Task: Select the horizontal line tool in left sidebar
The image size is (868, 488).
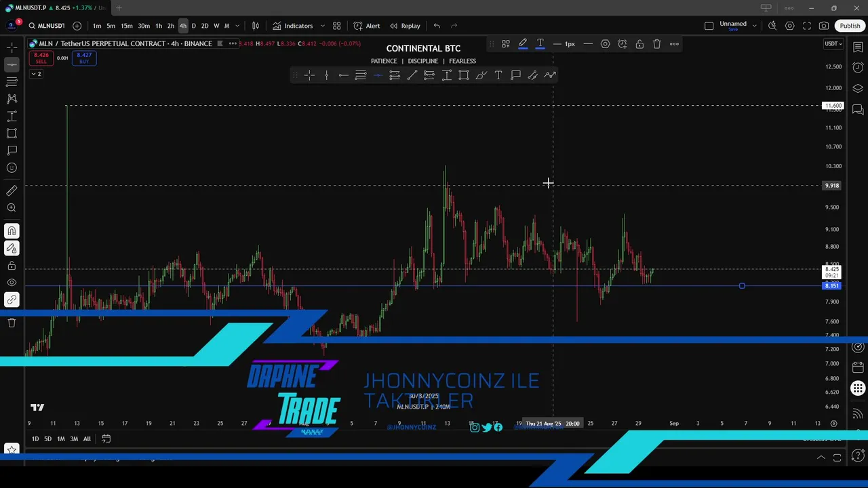Action: point(12,65)
